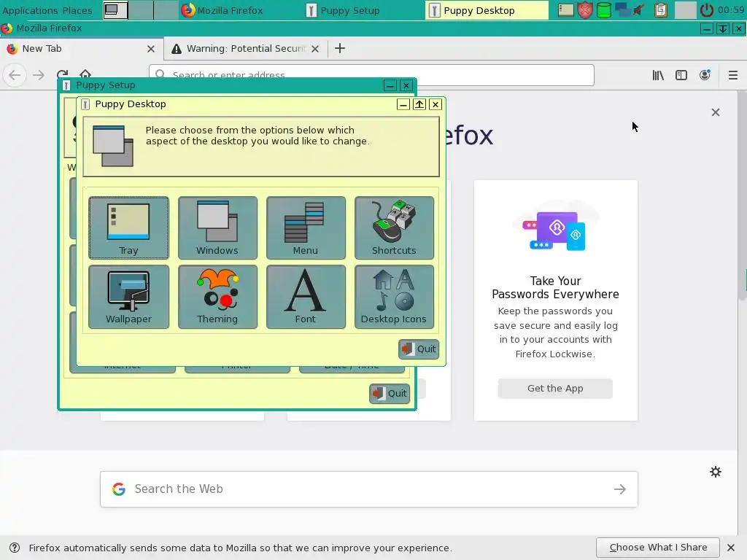
Task: Click the tray panel applet icon beside firewall shield
Action: coord(565,10)
